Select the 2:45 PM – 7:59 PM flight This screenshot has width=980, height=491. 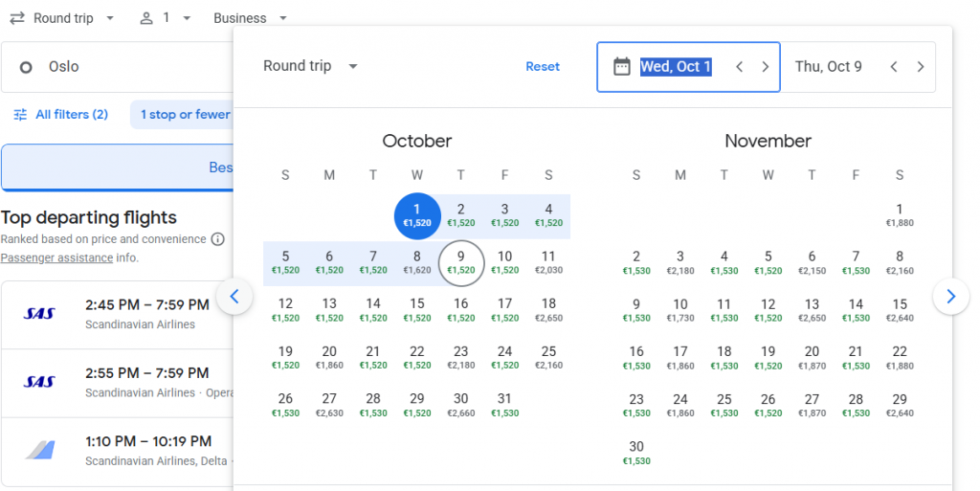(118, 315)
